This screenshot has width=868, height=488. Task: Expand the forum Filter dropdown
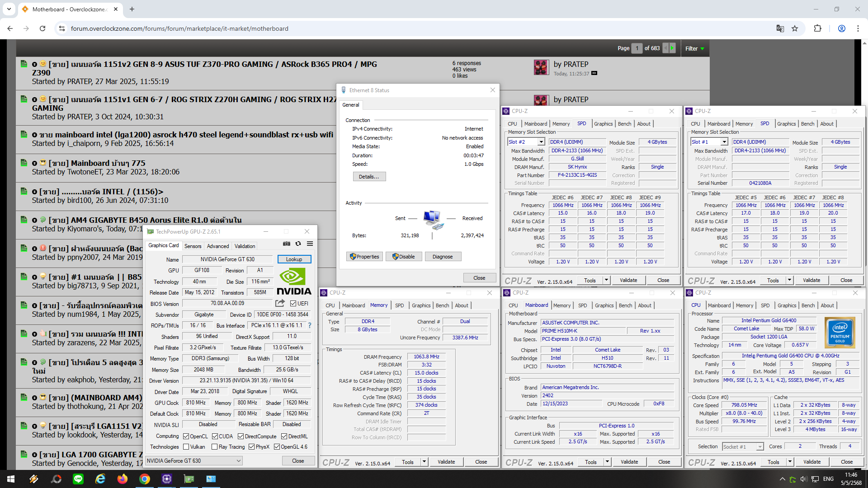pos(695,48)
